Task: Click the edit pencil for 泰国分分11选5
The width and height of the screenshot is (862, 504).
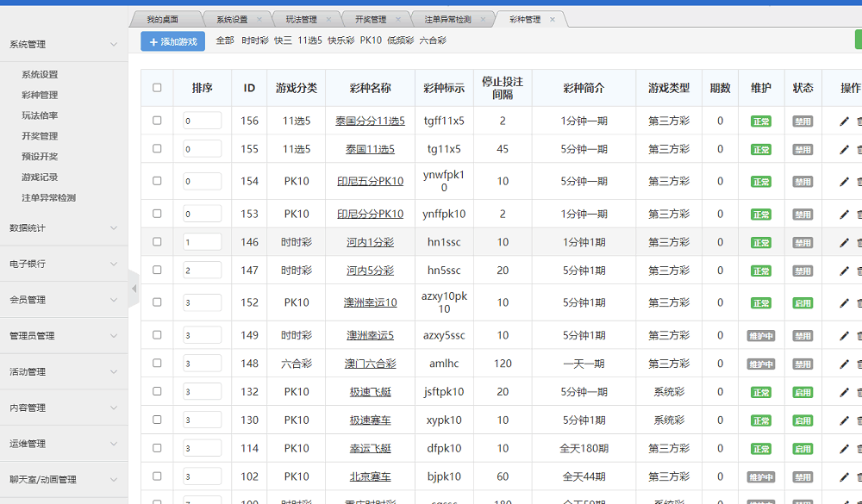Action: pyautogui.click(x=844, y=121)
